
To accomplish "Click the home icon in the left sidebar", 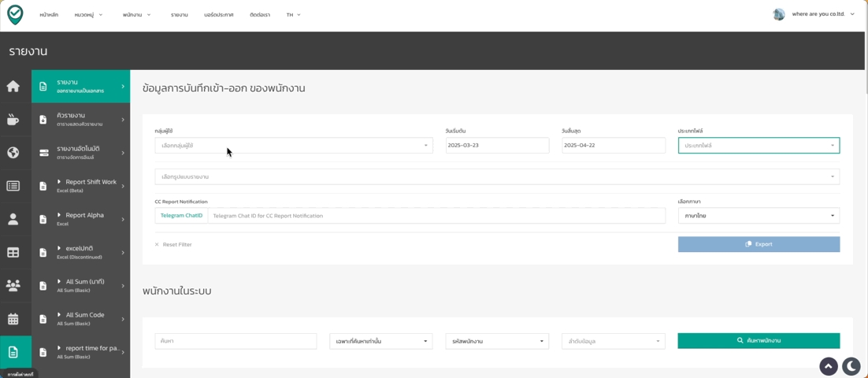I will (x=13, y=87).
